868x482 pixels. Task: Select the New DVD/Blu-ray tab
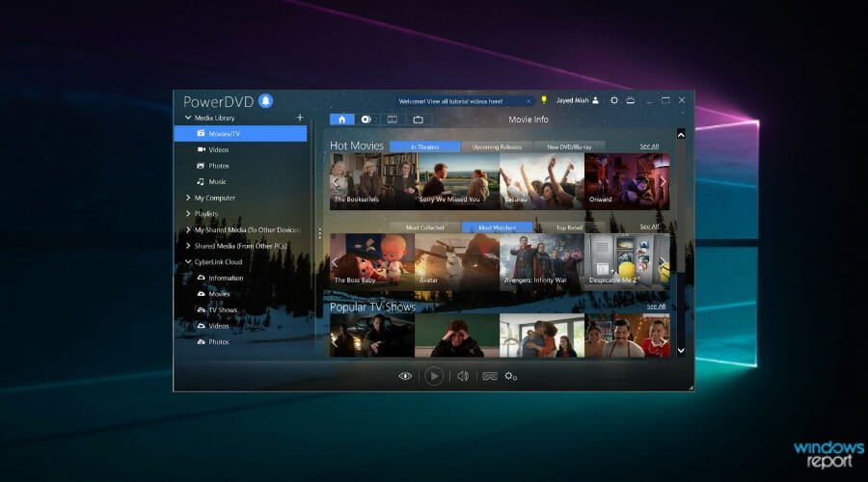click(569, 147)
